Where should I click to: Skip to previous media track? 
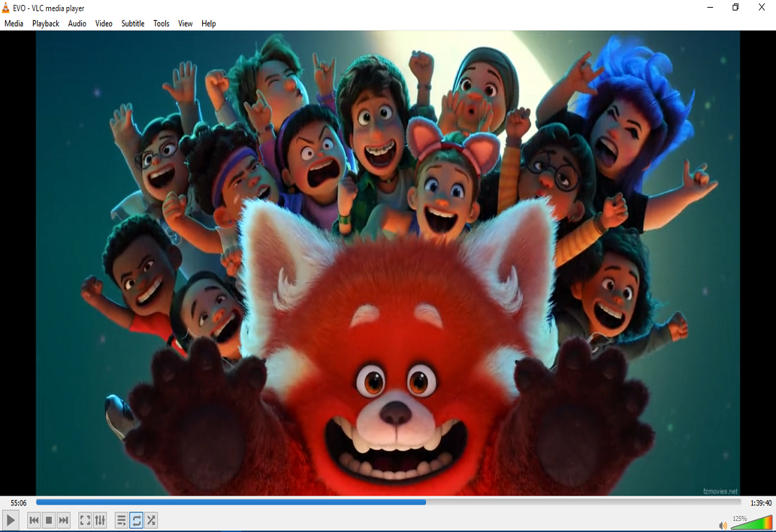tap(34, 520)
